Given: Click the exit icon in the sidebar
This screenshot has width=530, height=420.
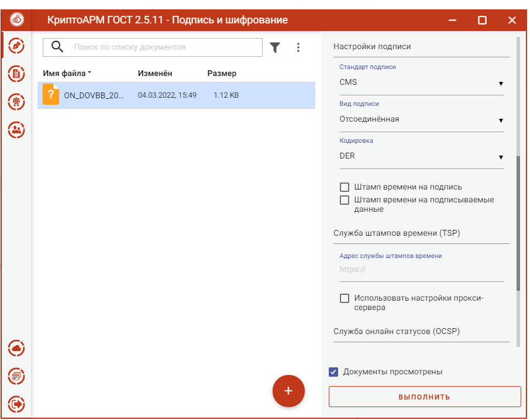Looking at the screenshot, I should coord(16,404).
